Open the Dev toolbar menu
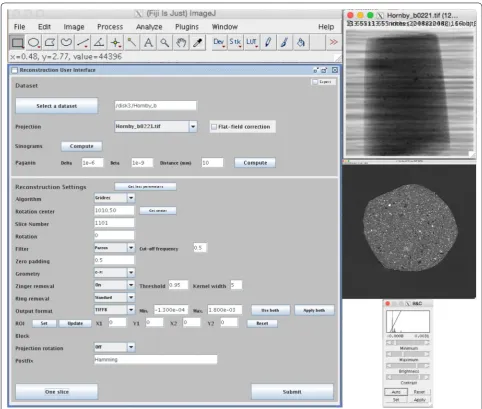 tap(219, 42)
